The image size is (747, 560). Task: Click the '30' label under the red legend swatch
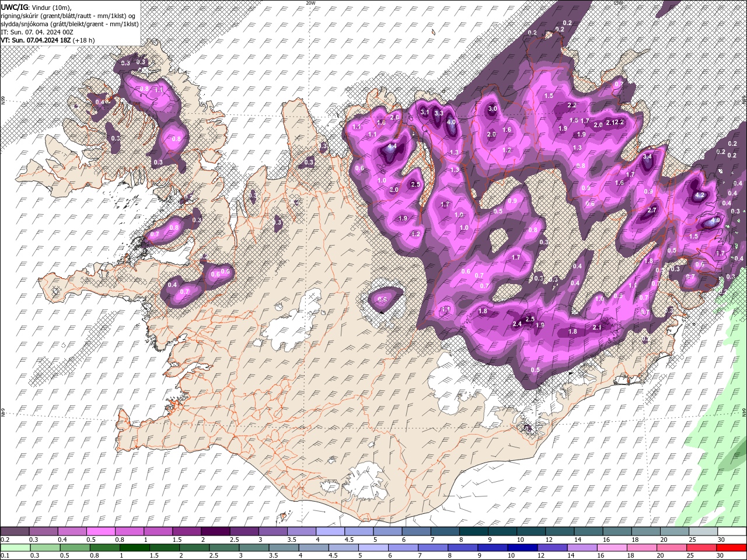pos(721,555)
